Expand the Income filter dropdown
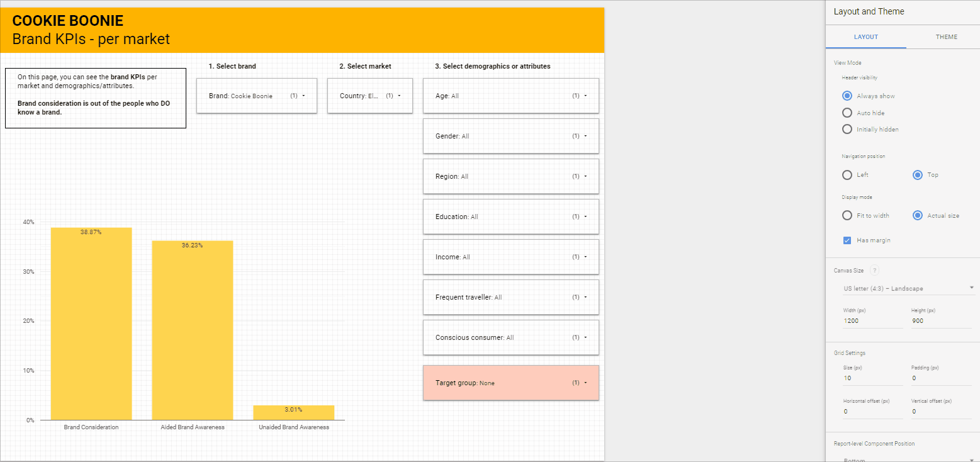 pos(511,257)
